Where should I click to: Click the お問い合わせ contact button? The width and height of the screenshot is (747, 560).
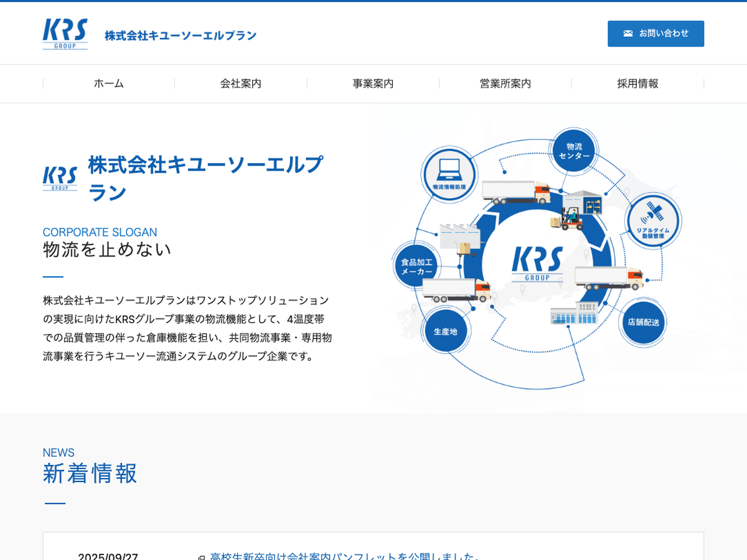pyautogui.click(x=655, y=34)
